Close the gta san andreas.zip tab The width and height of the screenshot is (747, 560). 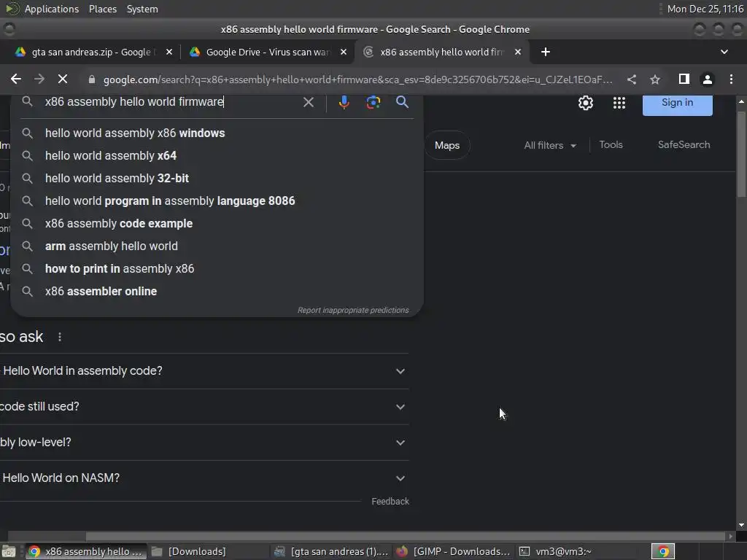pyautogui.click(x=169, y=52)
